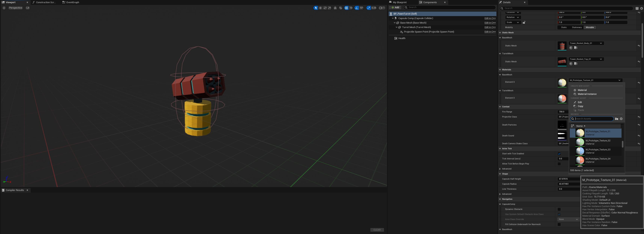Set Mobility to Static
The width and height of the screenshot is (644, 234).
point(563,27)
